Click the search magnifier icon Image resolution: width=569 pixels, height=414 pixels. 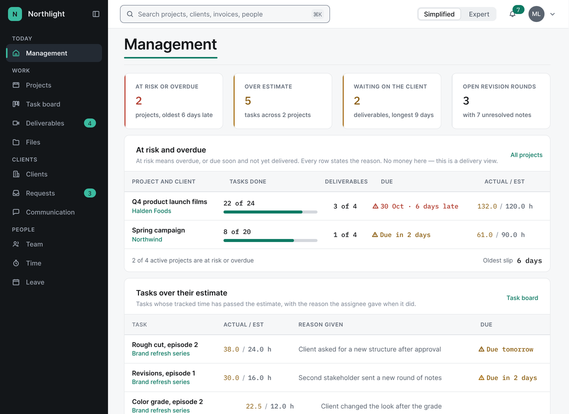click(130, 14)
